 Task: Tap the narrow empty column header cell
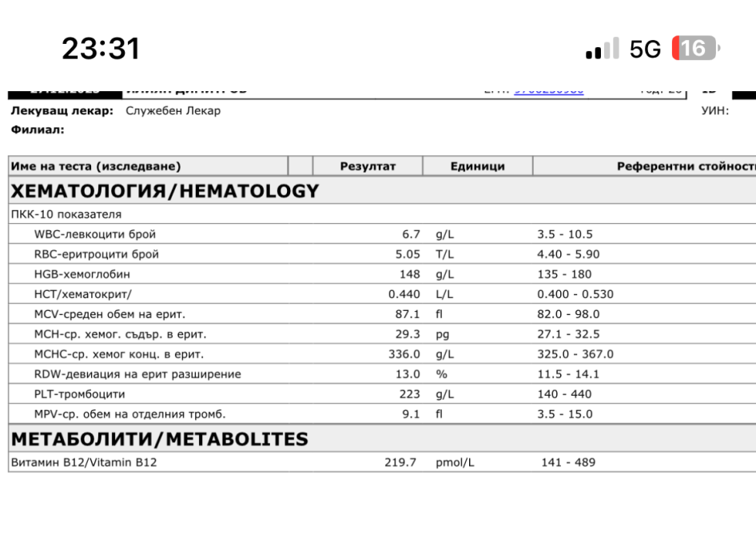(x=300, y=166)
